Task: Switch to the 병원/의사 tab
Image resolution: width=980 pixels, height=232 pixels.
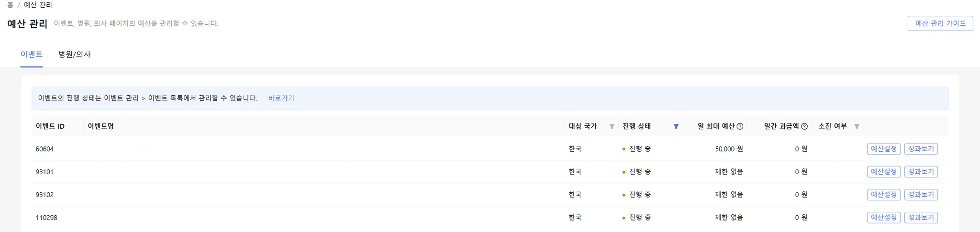Action: point(74,55)
